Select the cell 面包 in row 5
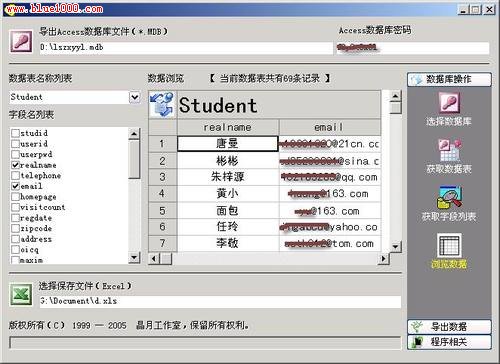This screenshot has height=364, width=500. pos(228,211)
